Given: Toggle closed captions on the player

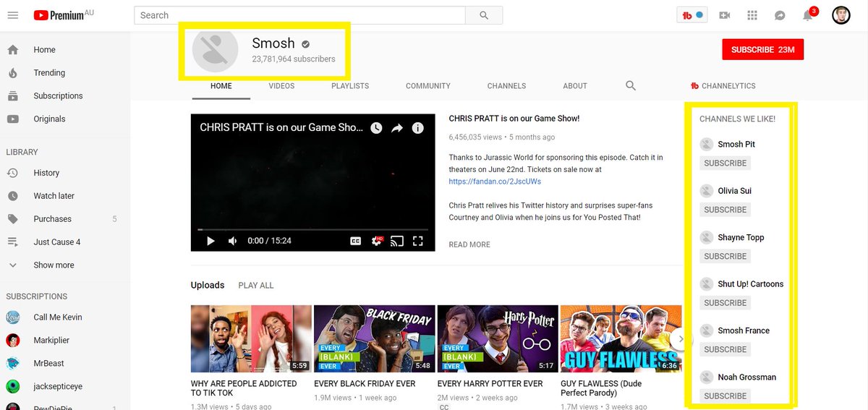Looking at the screenshot, I should coord(356,241).
